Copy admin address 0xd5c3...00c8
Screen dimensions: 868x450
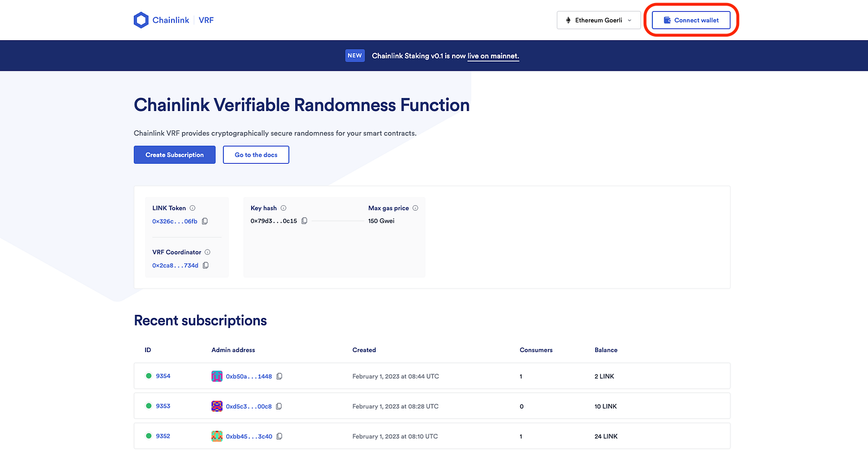coord(279,407)
